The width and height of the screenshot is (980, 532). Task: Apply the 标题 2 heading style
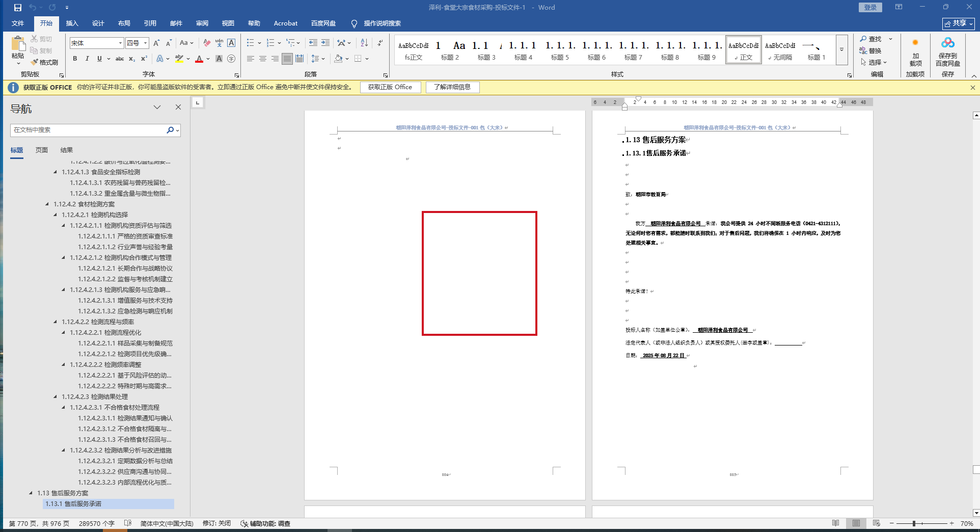[450, 50]
